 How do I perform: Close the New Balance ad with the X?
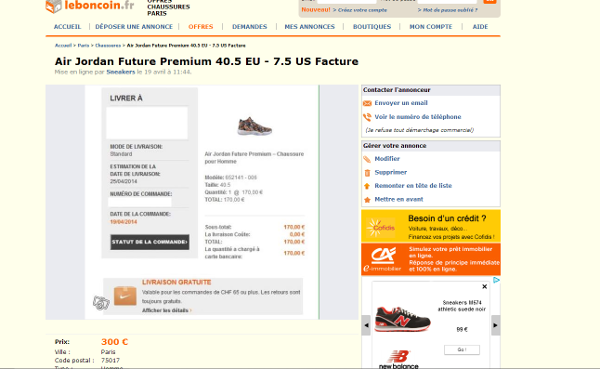[484, 286]
